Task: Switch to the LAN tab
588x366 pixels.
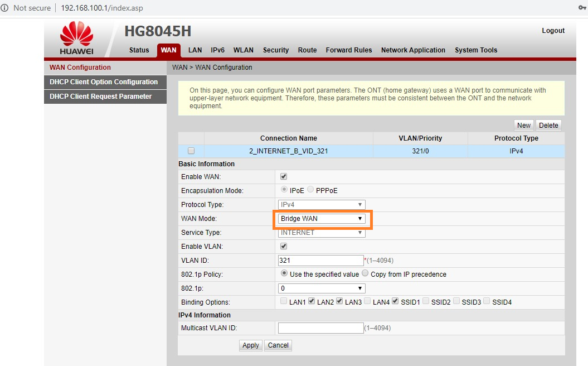Action: (195, 50)
